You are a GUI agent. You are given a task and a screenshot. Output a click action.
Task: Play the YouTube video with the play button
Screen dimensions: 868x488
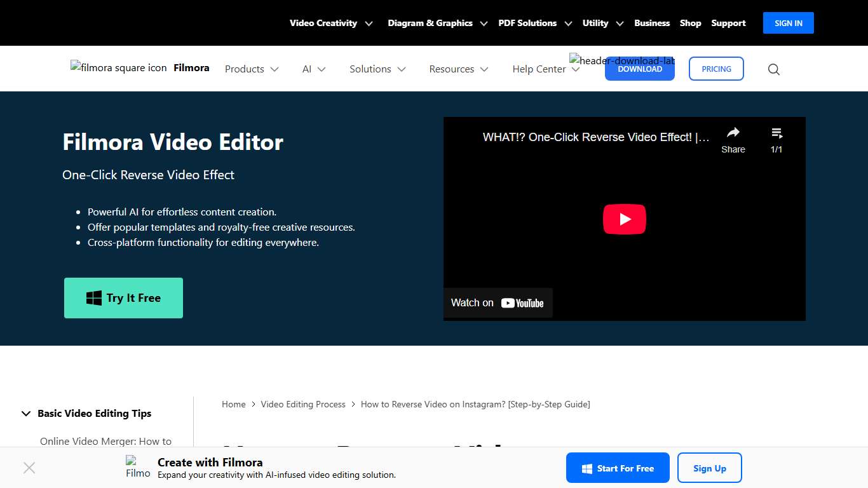tap(624, 219)
